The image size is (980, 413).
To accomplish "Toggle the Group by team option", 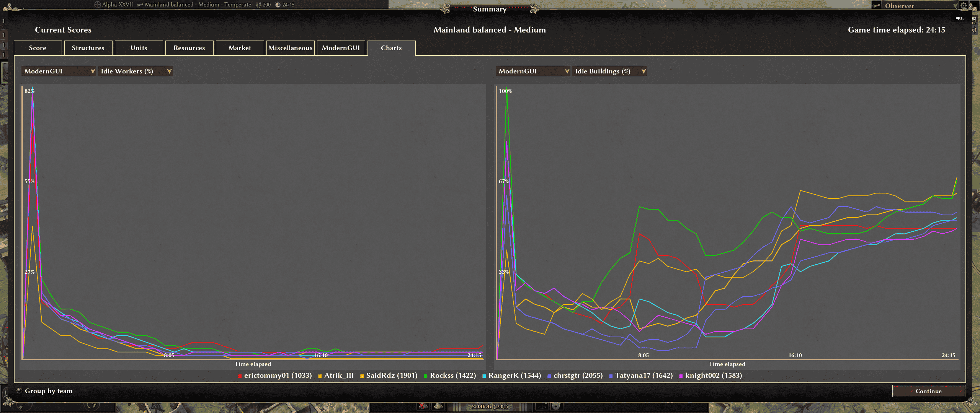I will point(20,391).
